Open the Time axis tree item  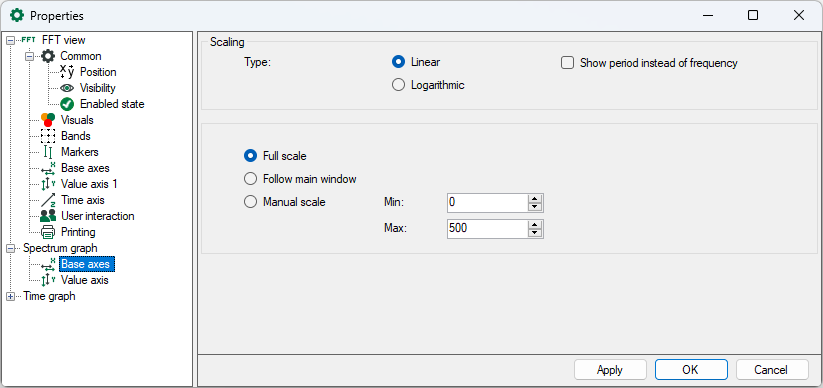(x=82, y=200)
